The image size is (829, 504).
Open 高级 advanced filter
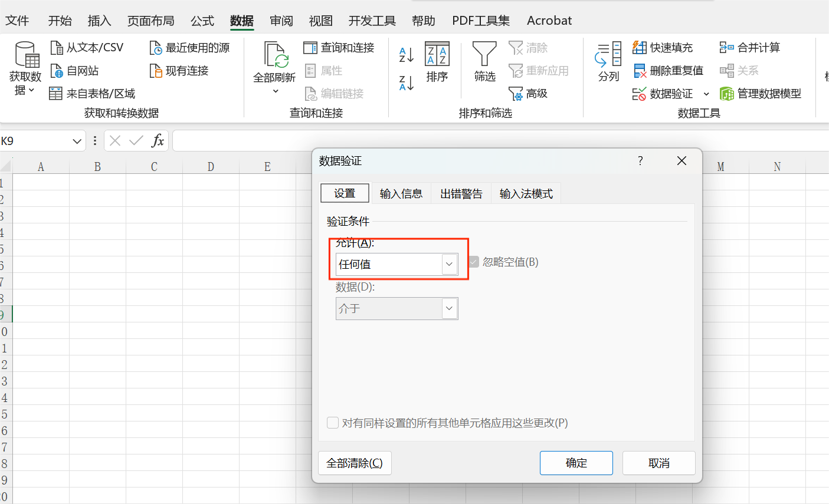point(528,94)
